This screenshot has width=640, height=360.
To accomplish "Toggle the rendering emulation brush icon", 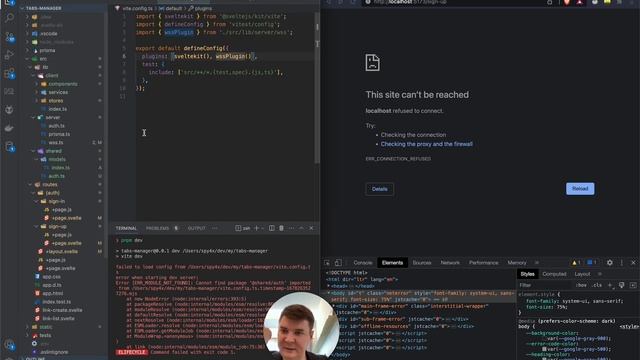I will (x=621, y=285).
